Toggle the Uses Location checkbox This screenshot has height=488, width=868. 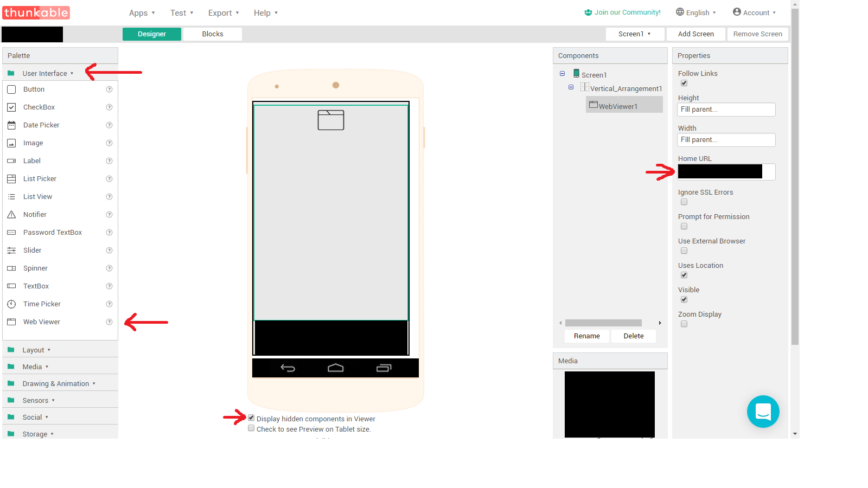[x=684, y=275]
